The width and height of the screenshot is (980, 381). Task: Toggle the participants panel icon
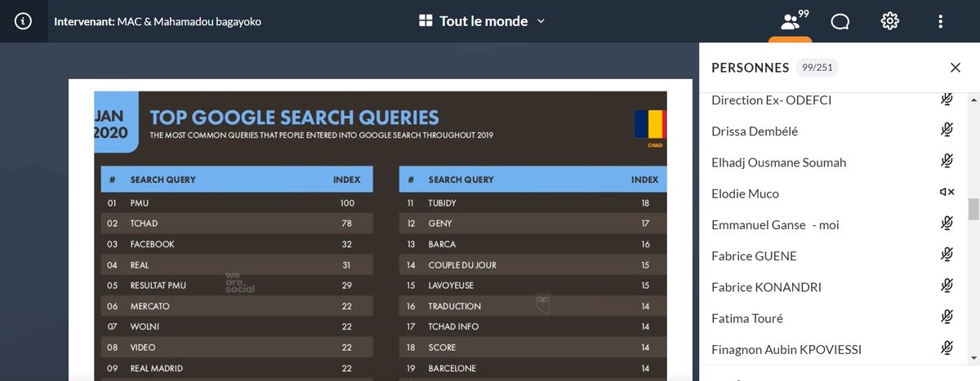[x=791, y=21]
